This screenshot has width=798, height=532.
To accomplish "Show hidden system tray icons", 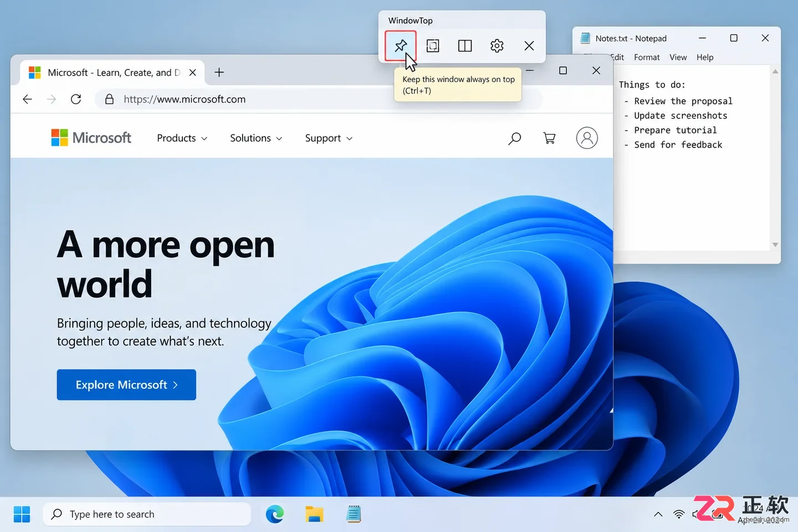I will 658,514.
